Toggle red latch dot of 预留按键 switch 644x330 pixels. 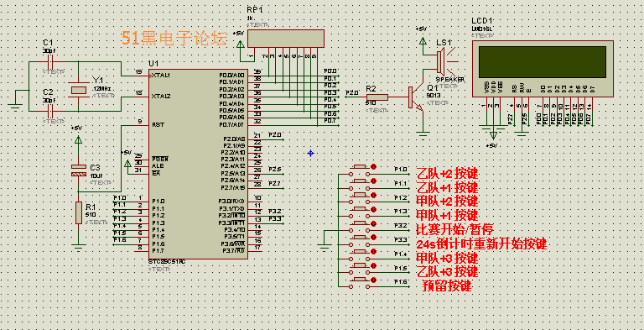point(373,280)
